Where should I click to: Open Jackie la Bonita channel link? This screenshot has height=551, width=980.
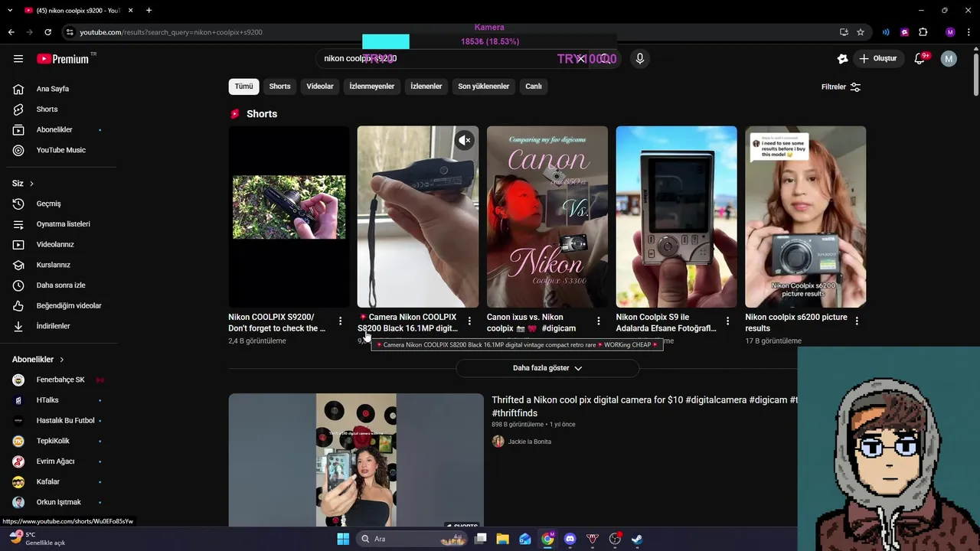(529, 442)
